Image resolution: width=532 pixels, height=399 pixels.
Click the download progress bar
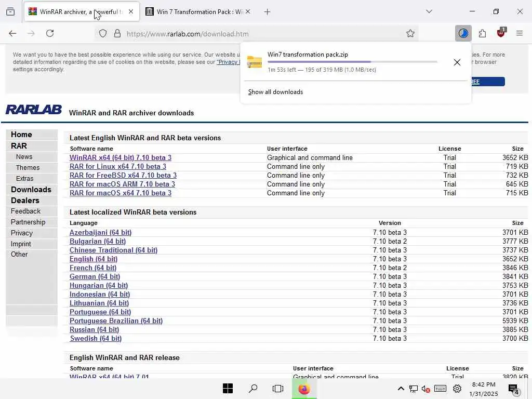[353, 62]
